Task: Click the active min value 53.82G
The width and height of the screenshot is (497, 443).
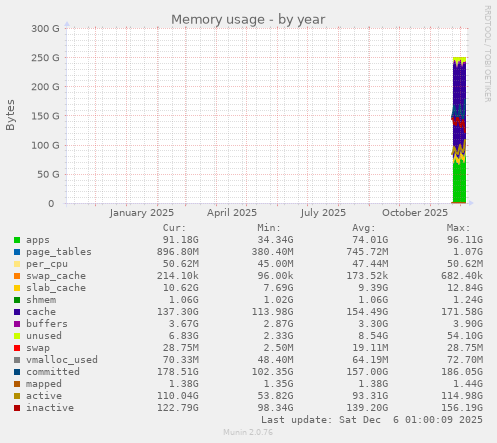Action: [x=275, y=396]
